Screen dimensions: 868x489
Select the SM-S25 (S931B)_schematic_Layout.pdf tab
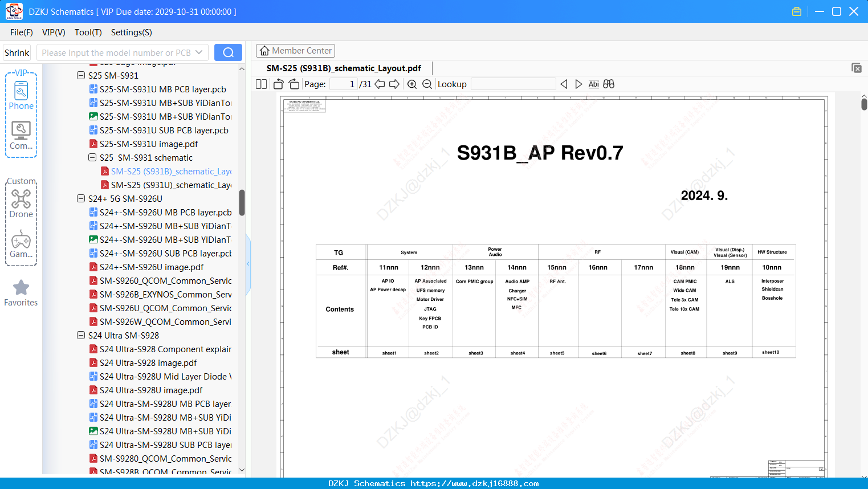344,68
